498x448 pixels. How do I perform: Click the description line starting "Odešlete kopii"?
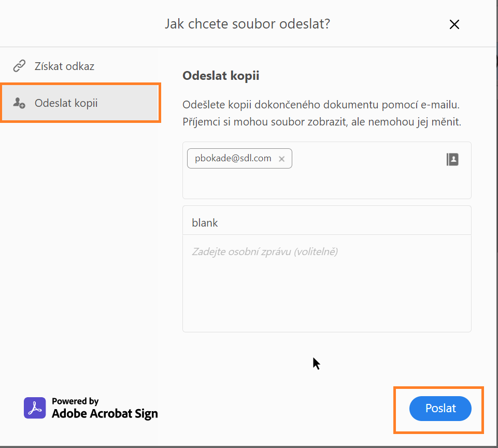click(321, 105)
